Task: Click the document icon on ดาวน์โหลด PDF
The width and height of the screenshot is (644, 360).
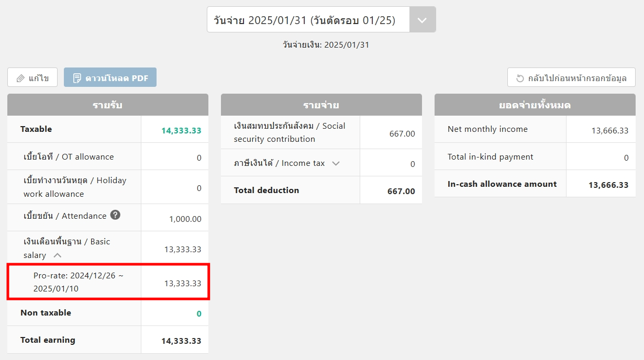Action: [77, 78]
